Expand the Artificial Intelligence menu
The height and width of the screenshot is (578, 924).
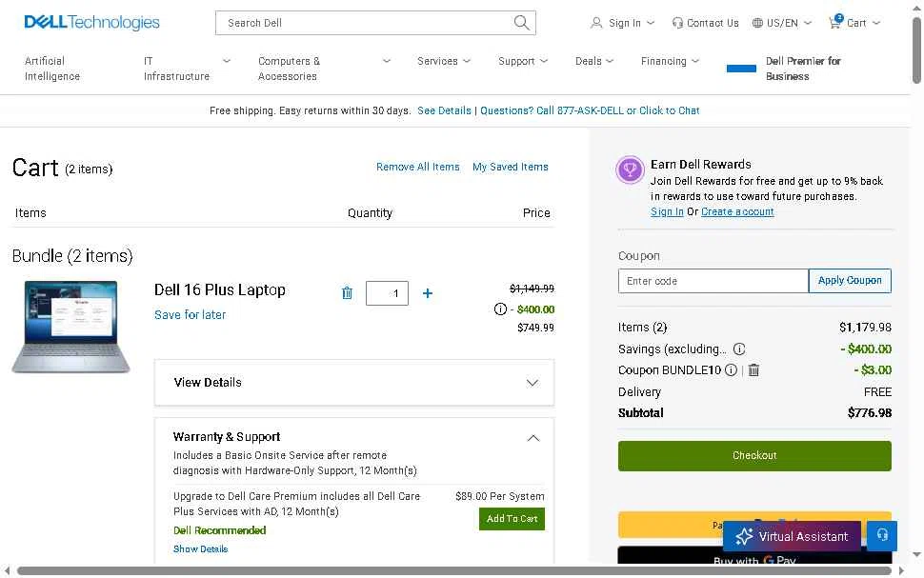click(x=52, y=69)
